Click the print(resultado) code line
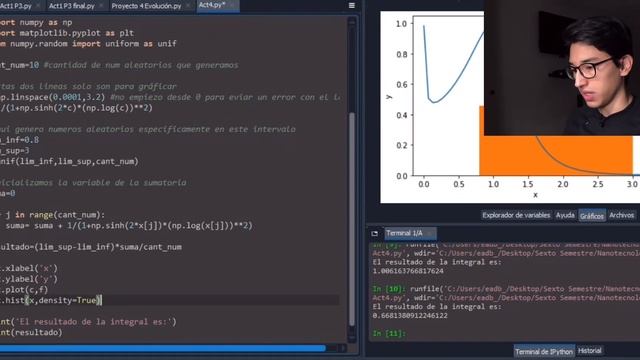 pos(31,332)
